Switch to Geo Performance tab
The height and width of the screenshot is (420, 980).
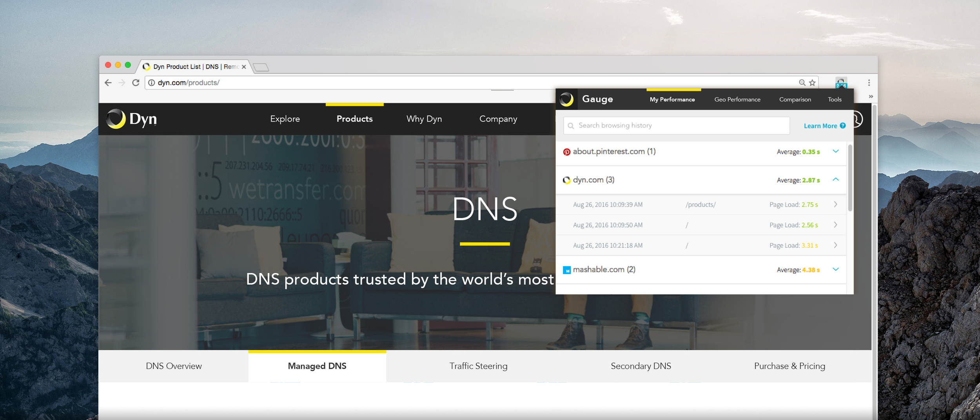[x=737, y=100]
